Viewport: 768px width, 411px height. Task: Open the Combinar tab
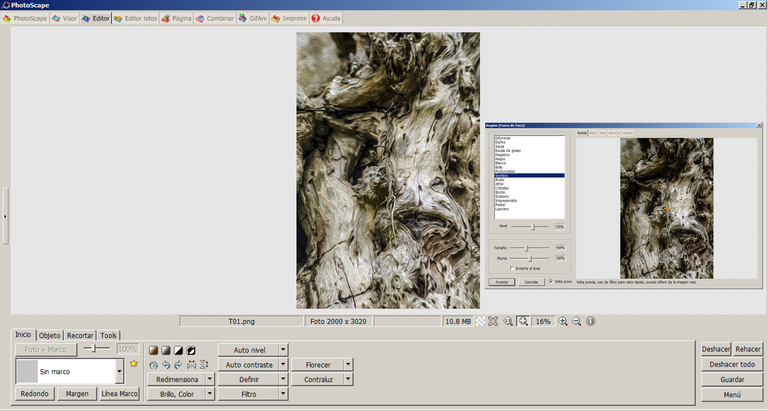(215, 19)
